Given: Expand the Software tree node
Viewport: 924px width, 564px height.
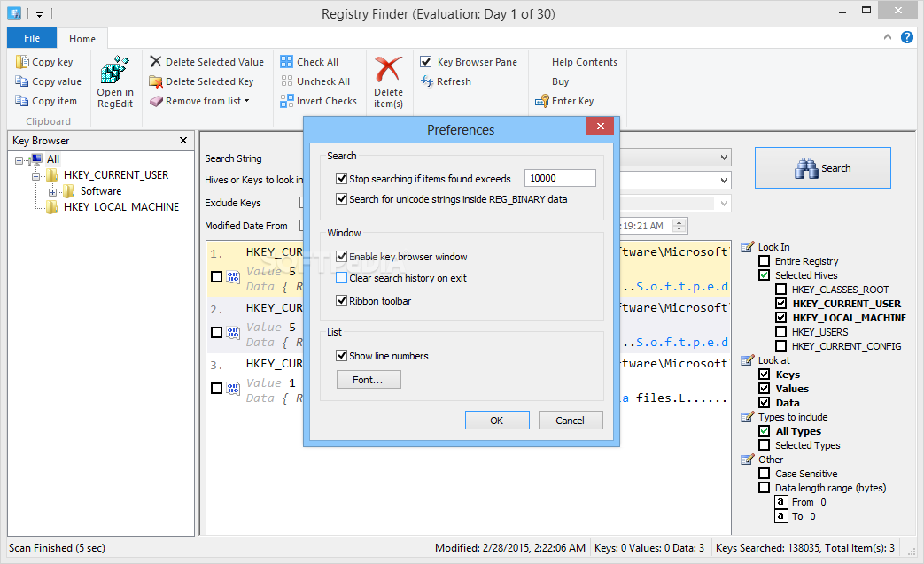Looking at the screenshot, I should tap(52, 192).
